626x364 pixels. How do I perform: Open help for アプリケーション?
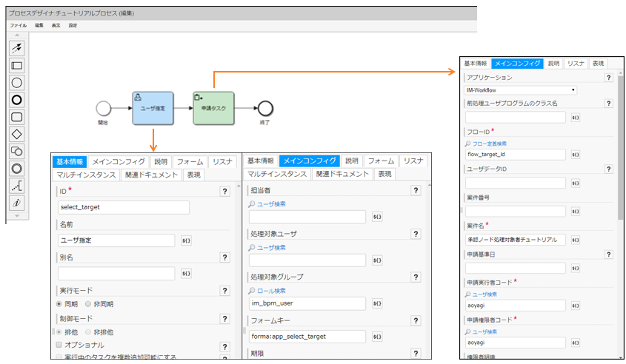608,78
